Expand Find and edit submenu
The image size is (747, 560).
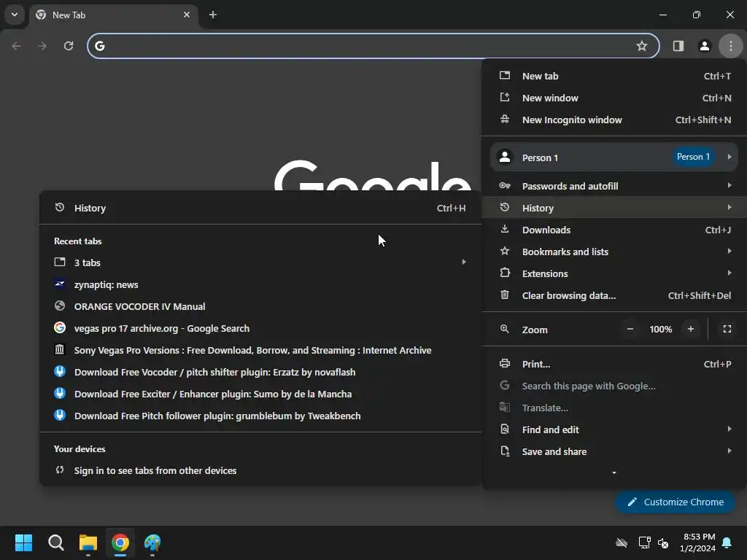(x=614, y=430)
